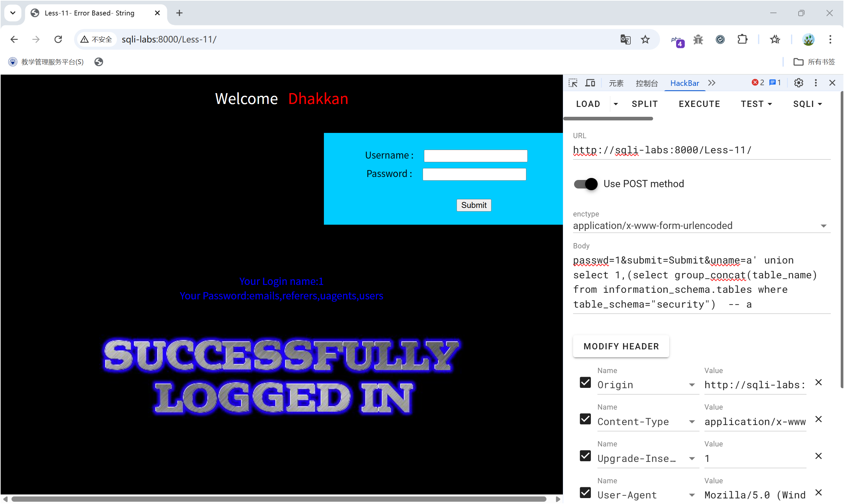Expand the TEST dropdown menu
844x504 pixels.
tap(756, 104)
